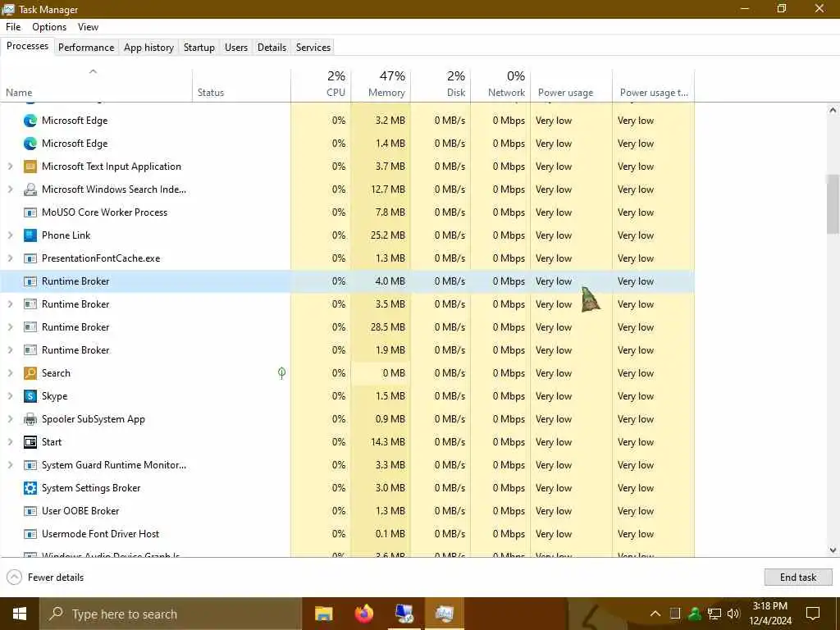Click the scrollbar up arrow
This screenshot has width=840, height=630.
(x=833, y=111)
